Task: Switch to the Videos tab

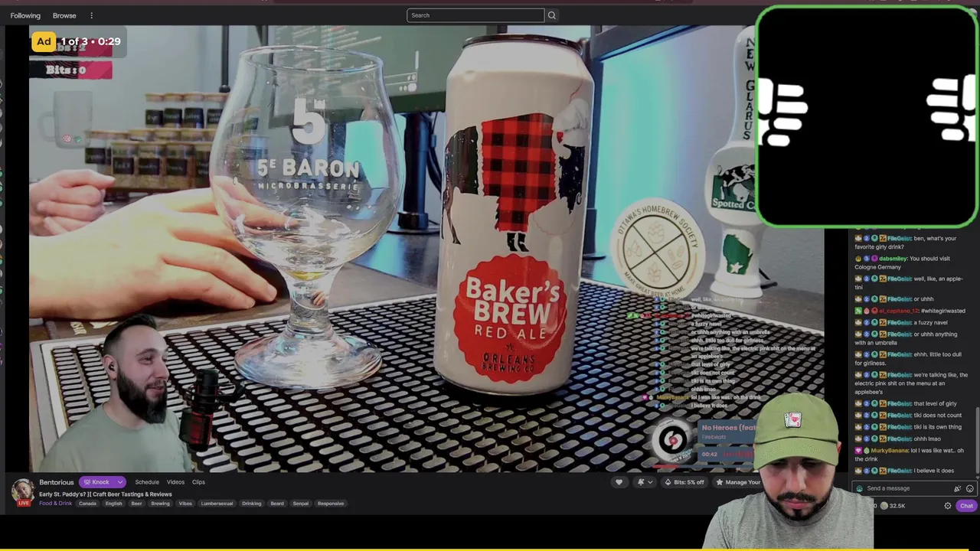Action: point(175,482)
